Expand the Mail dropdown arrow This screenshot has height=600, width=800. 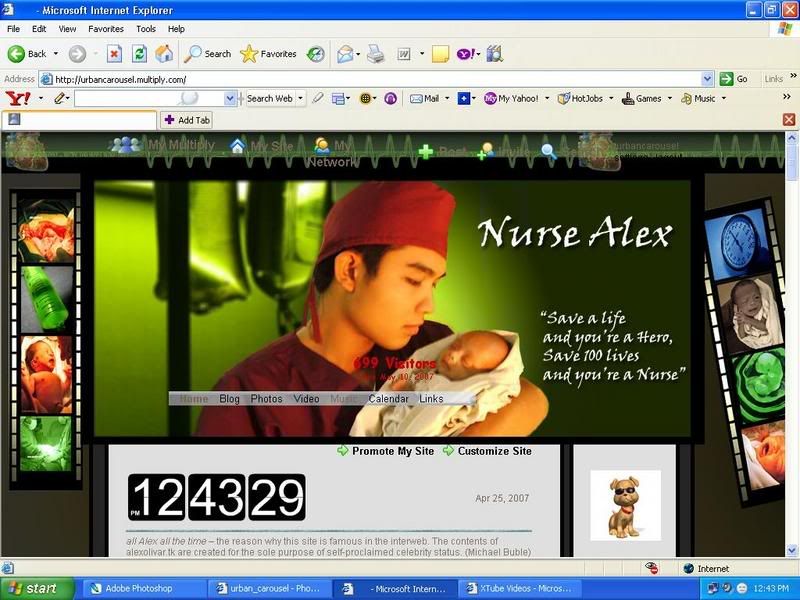(x=447, y=98)
